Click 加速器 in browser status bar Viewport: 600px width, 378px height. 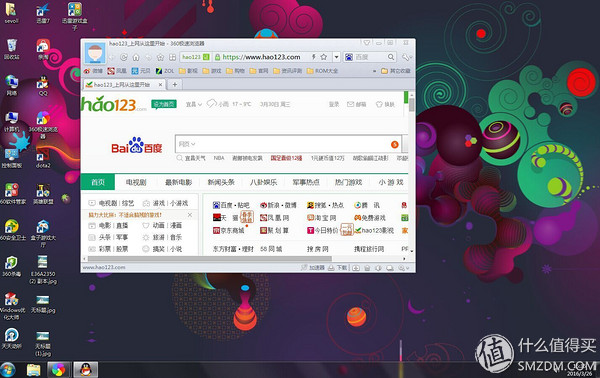tap(313, 268)
